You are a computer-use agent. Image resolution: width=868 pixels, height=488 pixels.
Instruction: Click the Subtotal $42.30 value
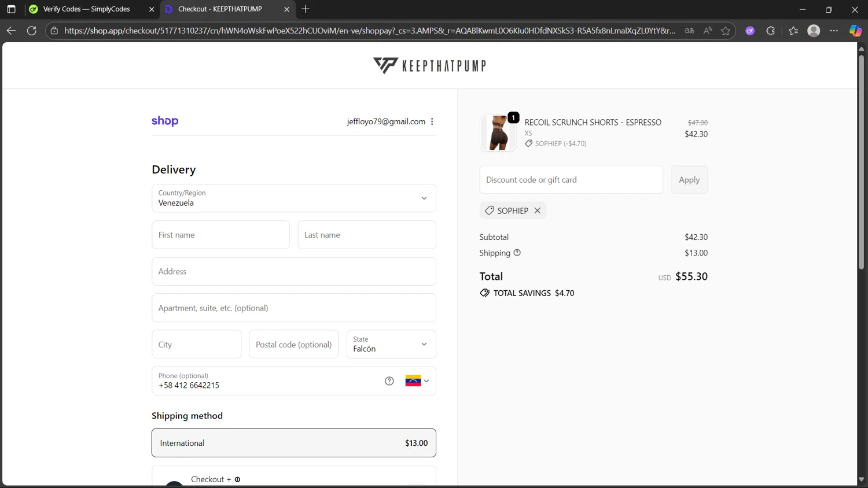[x=696, y=237]
